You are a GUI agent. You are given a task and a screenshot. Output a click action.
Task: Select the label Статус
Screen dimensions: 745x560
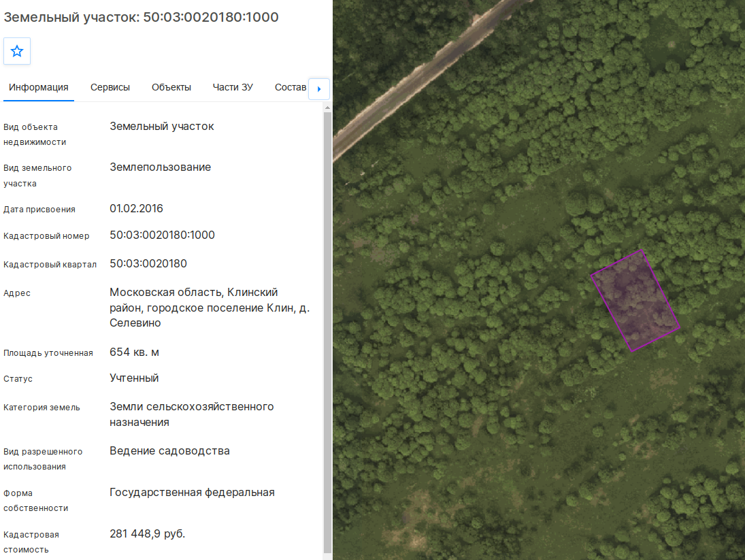click(18, 379)
